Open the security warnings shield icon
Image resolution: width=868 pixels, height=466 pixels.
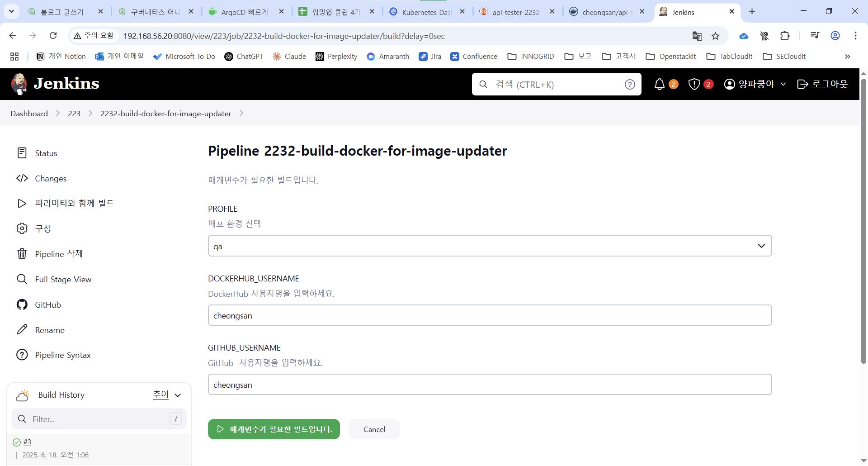[x=694, y=84]
